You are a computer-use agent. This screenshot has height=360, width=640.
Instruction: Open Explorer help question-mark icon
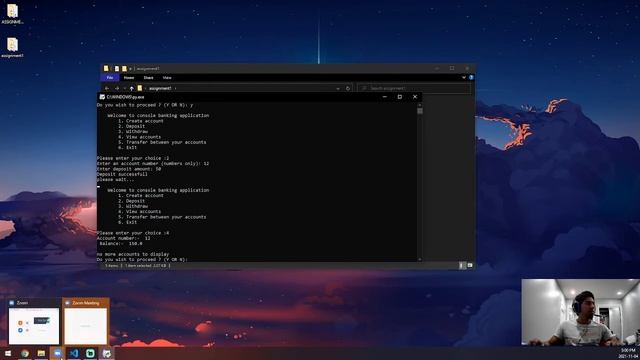pyautogui.click(x=471, y=78)
